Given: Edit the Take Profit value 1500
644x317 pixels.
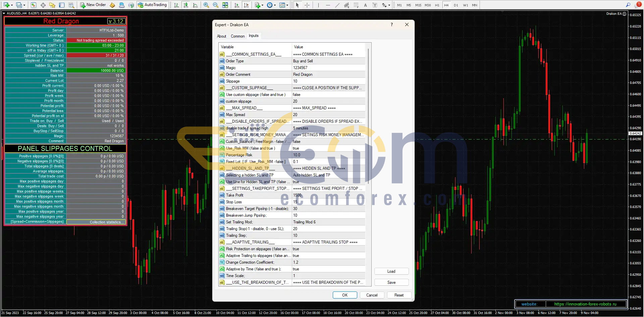Looking at the screenshot, I should pos(329,195).
